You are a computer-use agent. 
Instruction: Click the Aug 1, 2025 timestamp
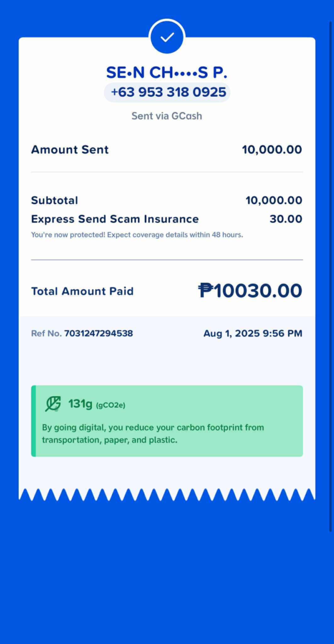(253, 333)
